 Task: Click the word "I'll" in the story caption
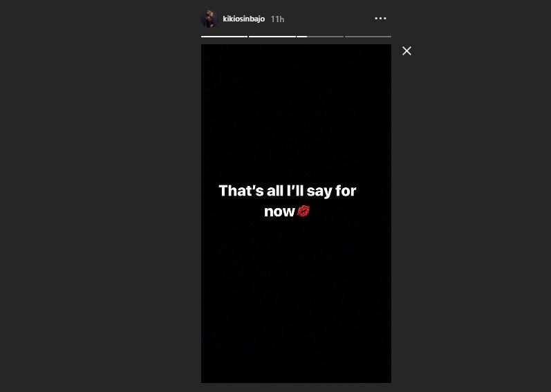tap(295, 191)
